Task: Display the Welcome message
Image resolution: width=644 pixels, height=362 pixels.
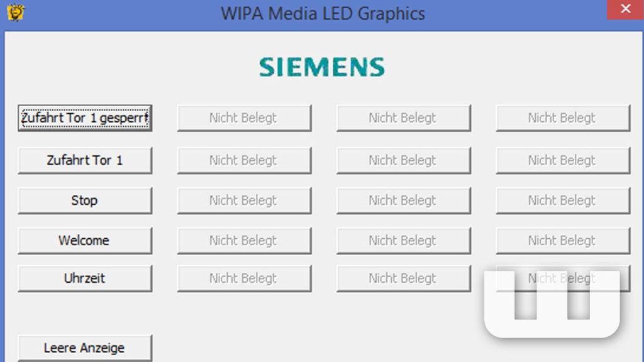Action: (x=85, y=241)
